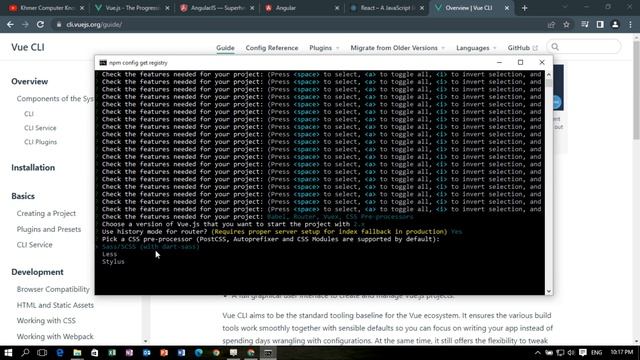Image resolution: width=640 pixels, height=360 pixels.
Task: Open Windows taskbar search
Action: 25,353
